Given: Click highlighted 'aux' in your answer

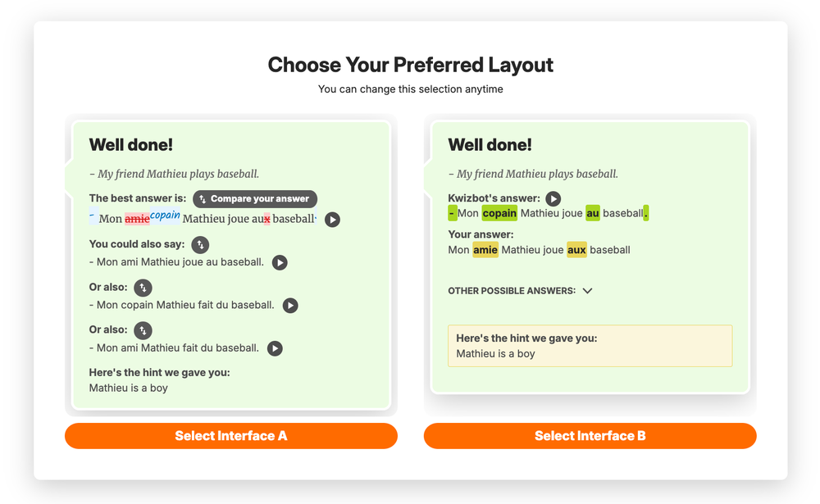Looking at the screenshot, I should point(576,250).
